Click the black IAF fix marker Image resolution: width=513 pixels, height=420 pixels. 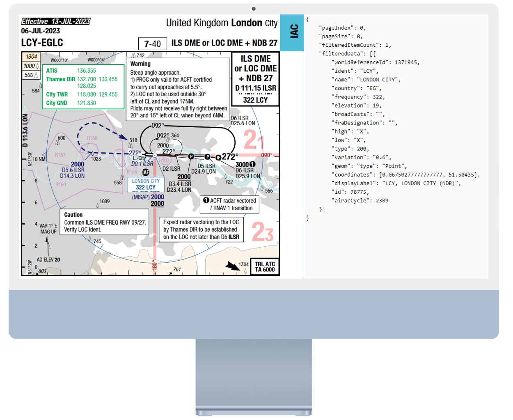tap(145, 172)
